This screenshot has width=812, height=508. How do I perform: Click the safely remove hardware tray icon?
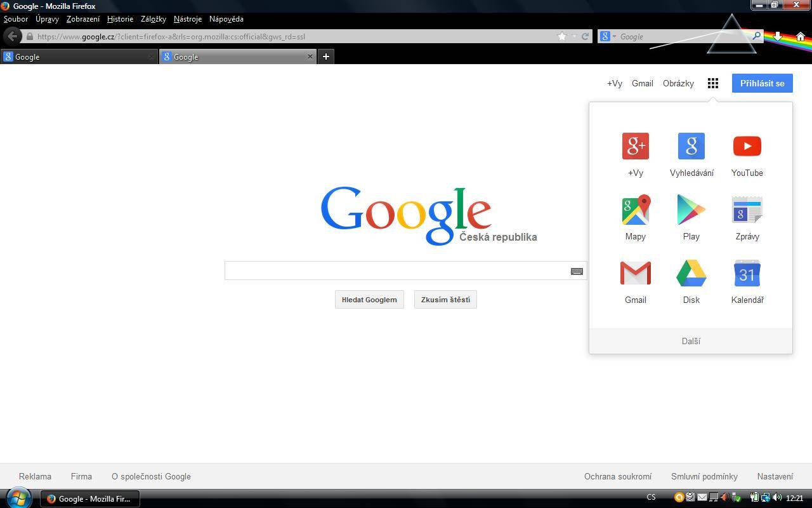[x=737, y=498]
